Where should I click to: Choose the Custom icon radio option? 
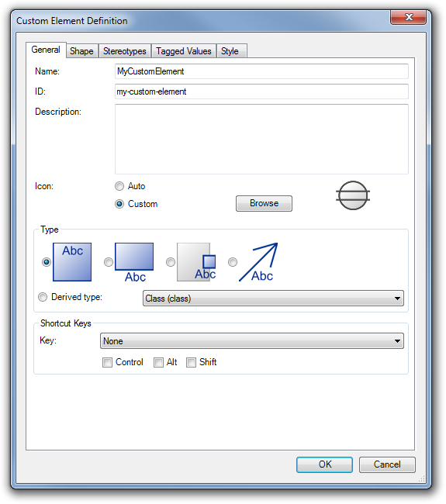[x=119, y=204]
